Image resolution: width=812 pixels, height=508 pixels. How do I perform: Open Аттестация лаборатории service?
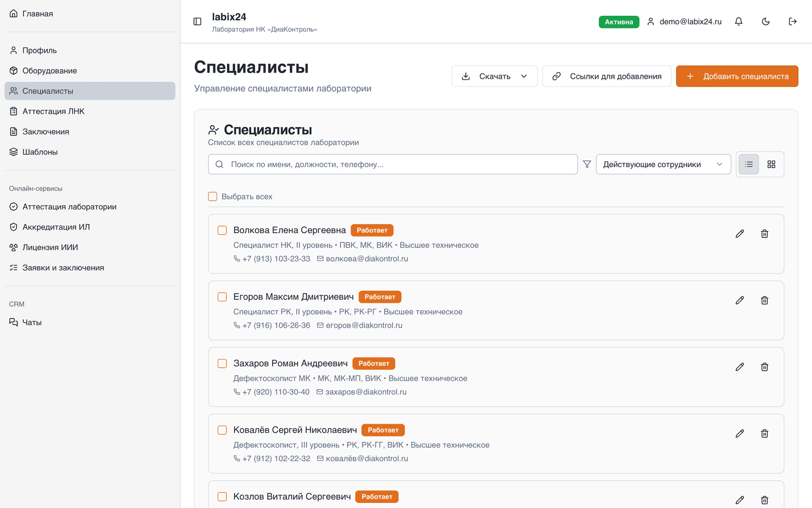(x=90, y=207)
